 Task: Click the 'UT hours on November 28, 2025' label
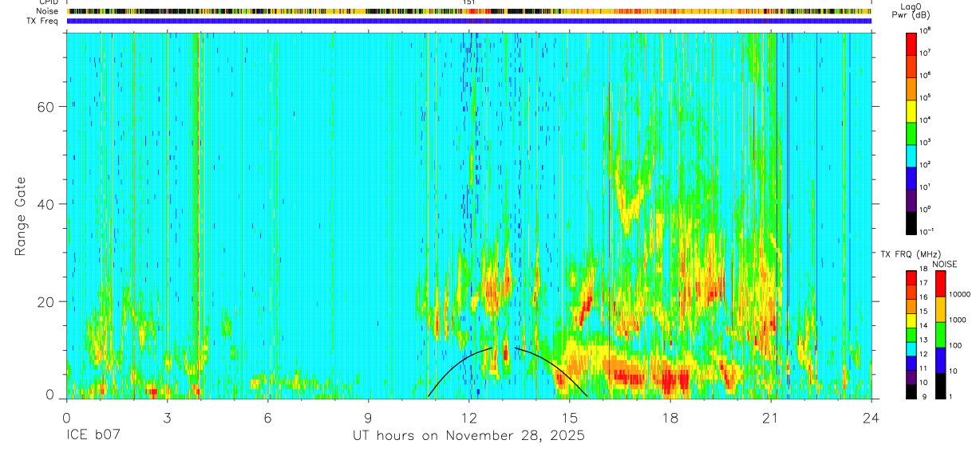[469, 436]
